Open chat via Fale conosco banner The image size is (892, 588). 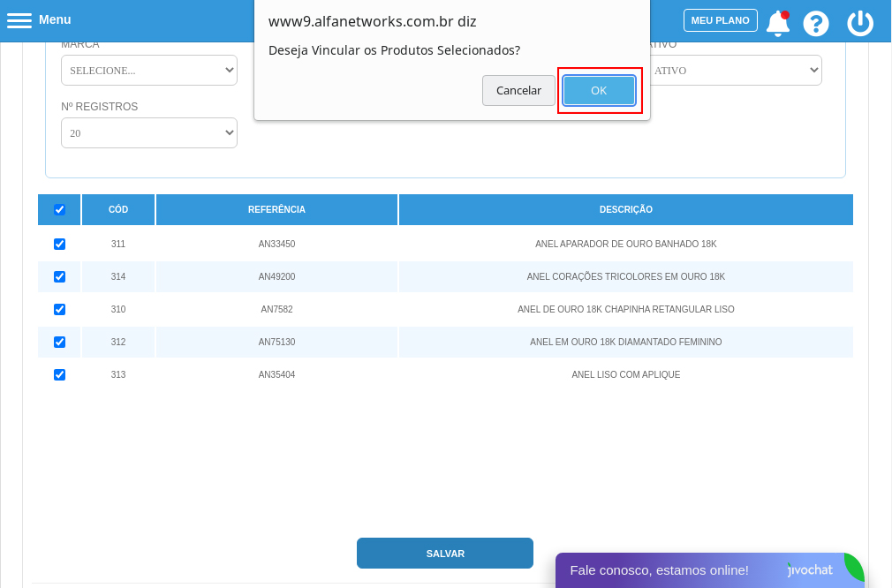pyautogui.click(x=658, y=569)
